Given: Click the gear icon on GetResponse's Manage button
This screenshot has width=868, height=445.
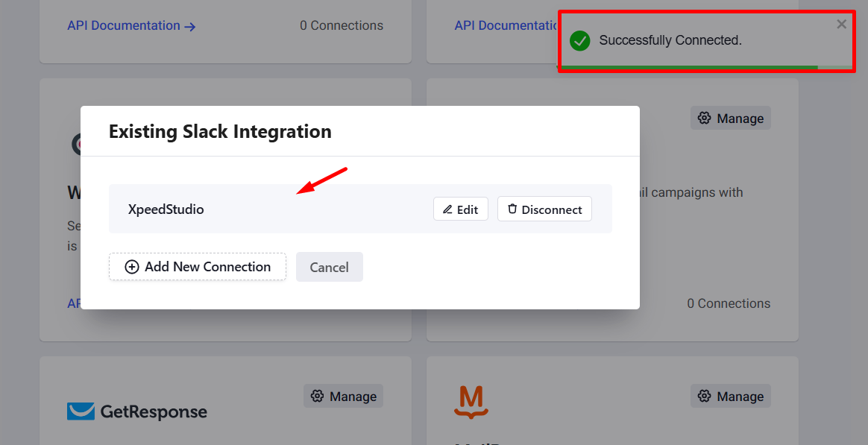Looking at the screenshot, I should point(317,396).
